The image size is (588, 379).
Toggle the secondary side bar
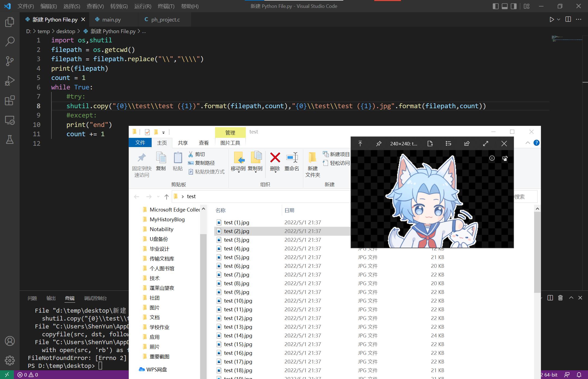point(514,6)
